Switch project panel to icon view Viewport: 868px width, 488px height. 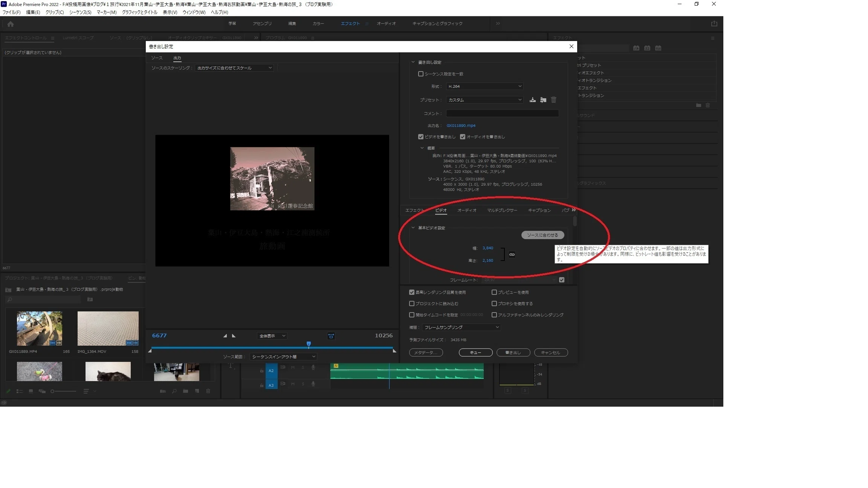coord(31,391)
